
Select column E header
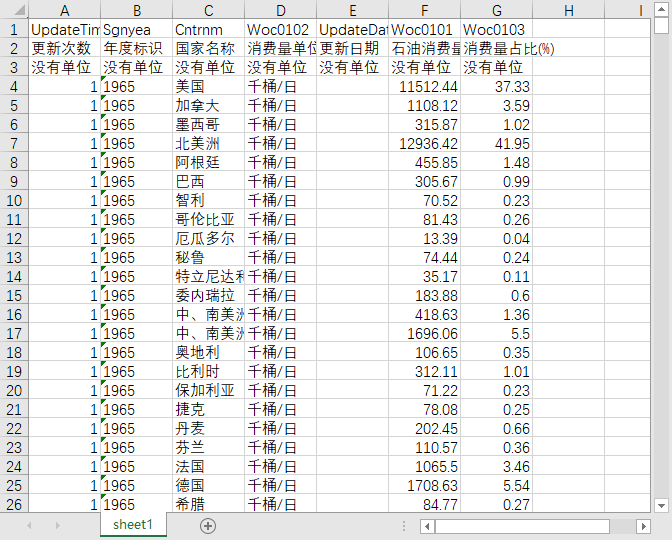352,10
